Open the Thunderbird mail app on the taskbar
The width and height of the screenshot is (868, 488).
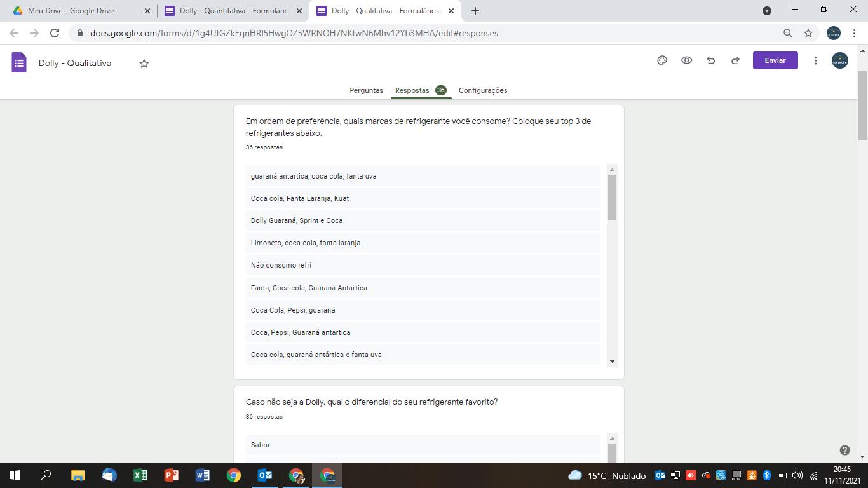[109, 475]
